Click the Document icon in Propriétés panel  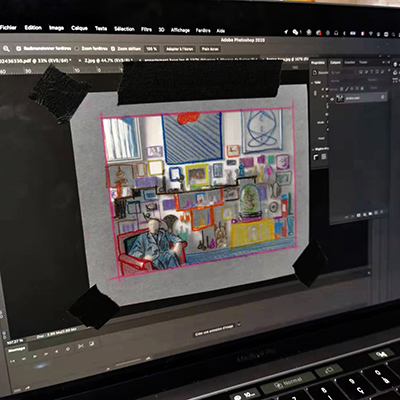coord(315,72)
